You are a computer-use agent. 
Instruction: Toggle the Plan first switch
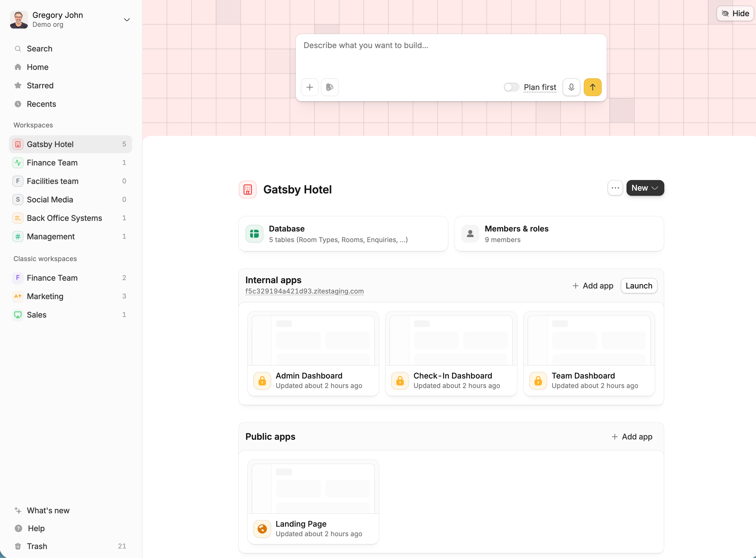511,88
